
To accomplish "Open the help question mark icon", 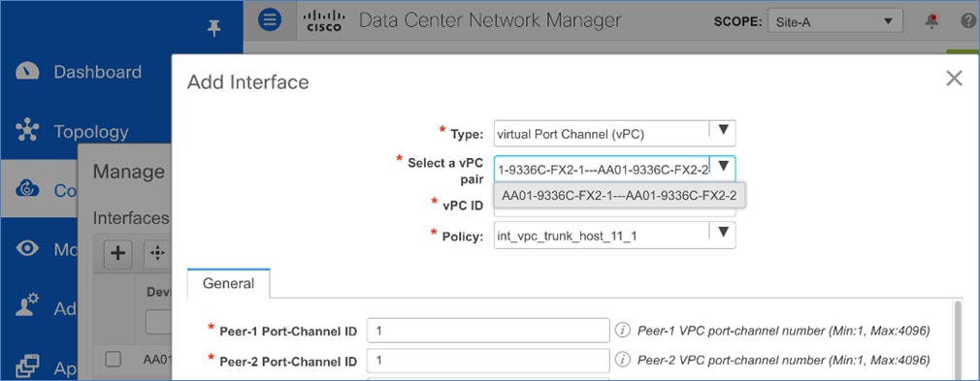I will tap(968, 20).
